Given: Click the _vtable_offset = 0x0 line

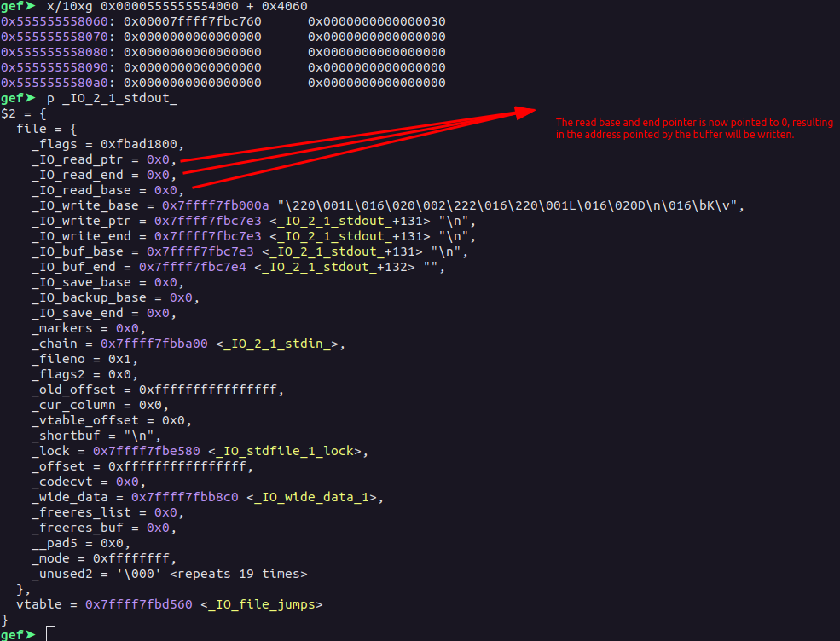Looking at the screenshot, I should (x=112, y=421).
